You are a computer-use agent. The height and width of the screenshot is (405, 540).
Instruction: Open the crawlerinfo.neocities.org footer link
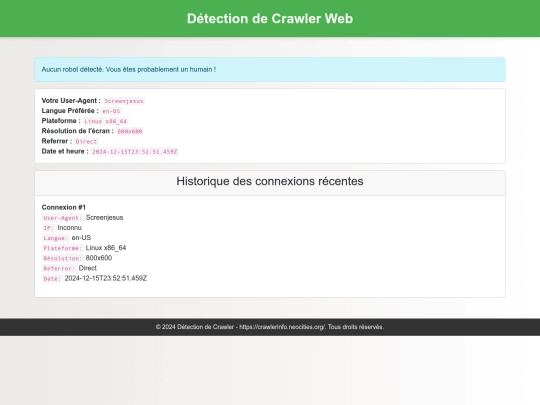point(282,327)
